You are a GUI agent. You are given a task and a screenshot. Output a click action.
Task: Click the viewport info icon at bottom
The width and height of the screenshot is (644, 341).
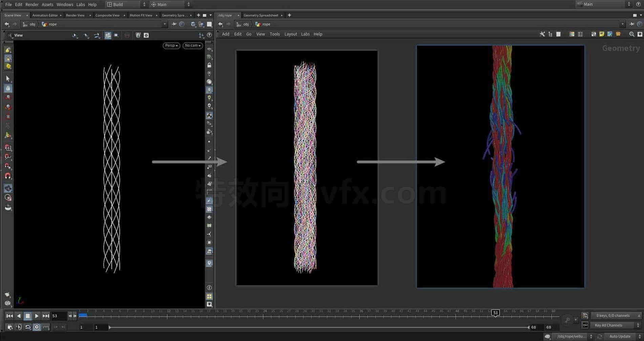209,287
